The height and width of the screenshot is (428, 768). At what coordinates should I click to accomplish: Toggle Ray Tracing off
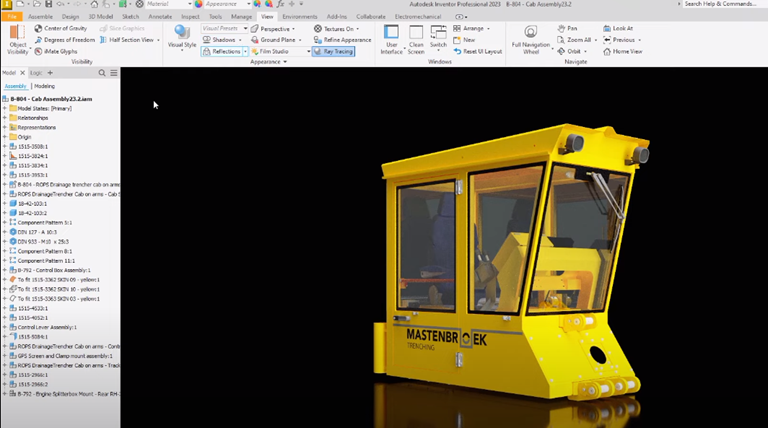333,51
